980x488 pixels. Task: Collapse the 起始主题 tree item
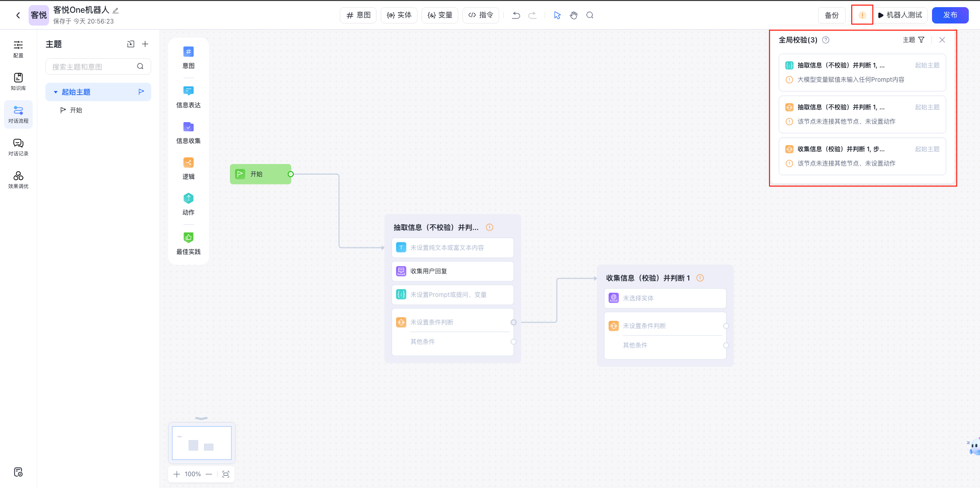(x=56, y=92)
